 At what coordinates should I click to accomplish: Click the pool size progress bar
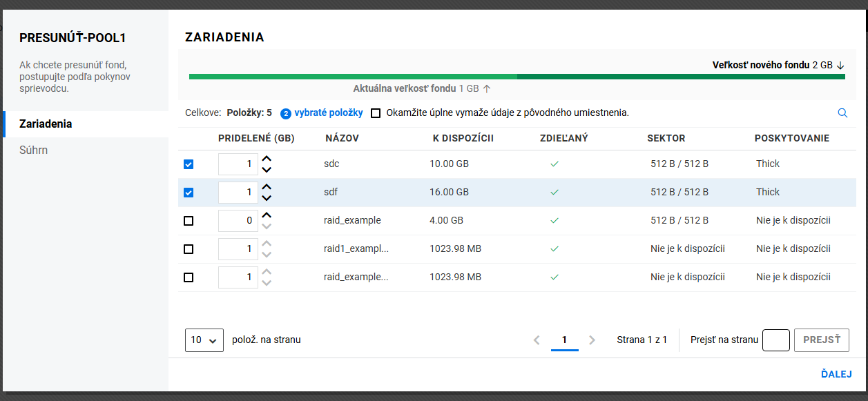(x=517, y=77)
